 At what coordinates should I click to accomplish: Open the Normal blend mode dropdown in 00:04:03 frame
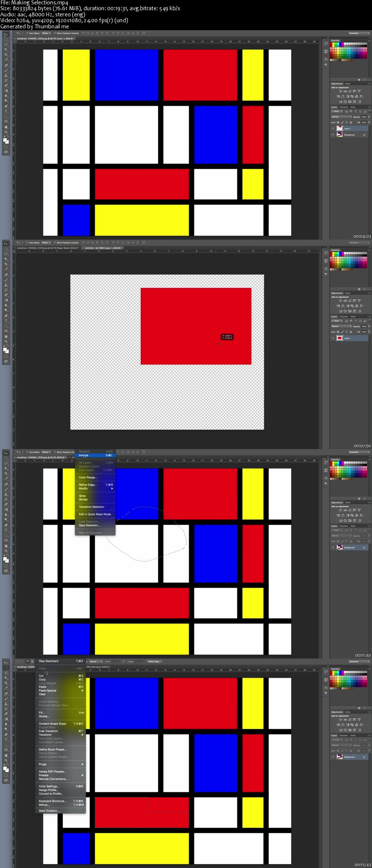[x=341, y=117]
